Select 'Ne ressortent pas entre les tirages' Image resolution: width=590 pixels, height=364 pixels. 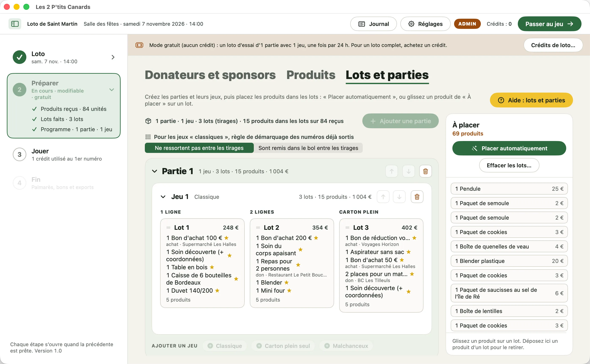pos(199,148)
